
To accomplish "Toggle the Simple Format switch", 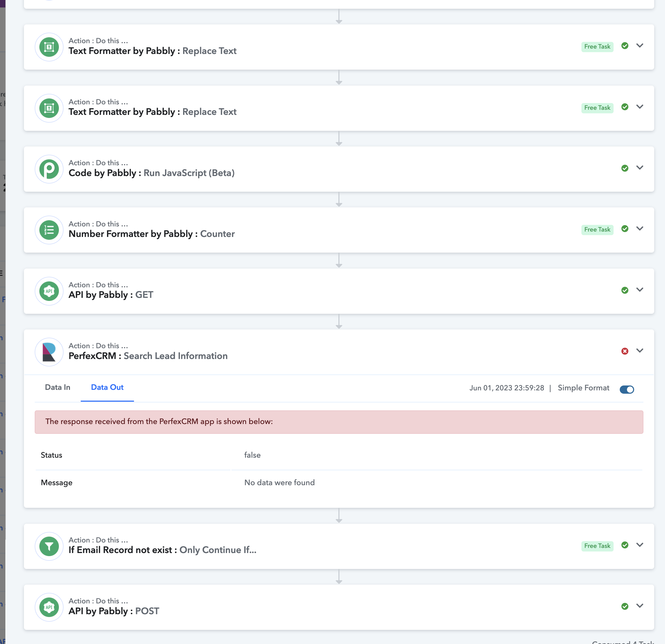I will point(627,389).
